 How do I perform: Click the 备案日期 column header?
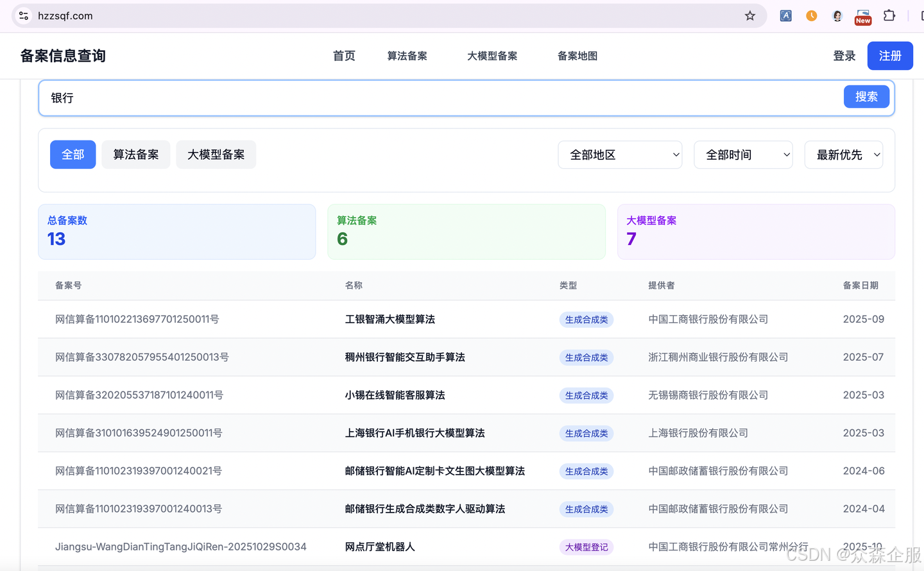coord(860,285)
